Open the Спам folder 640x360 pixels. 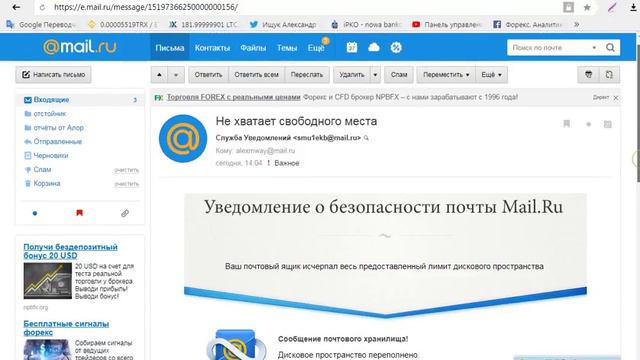coord(42,169)
